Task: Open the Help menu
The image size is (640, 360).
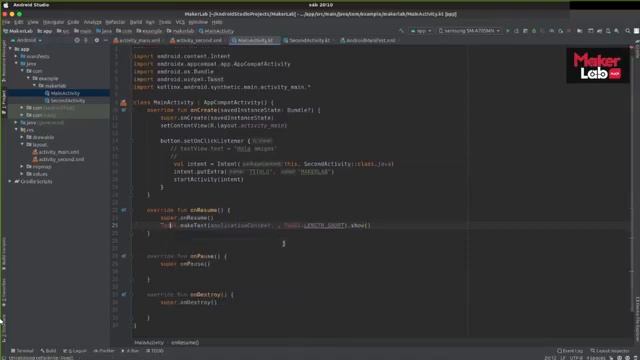Action: tap(217, 22)
